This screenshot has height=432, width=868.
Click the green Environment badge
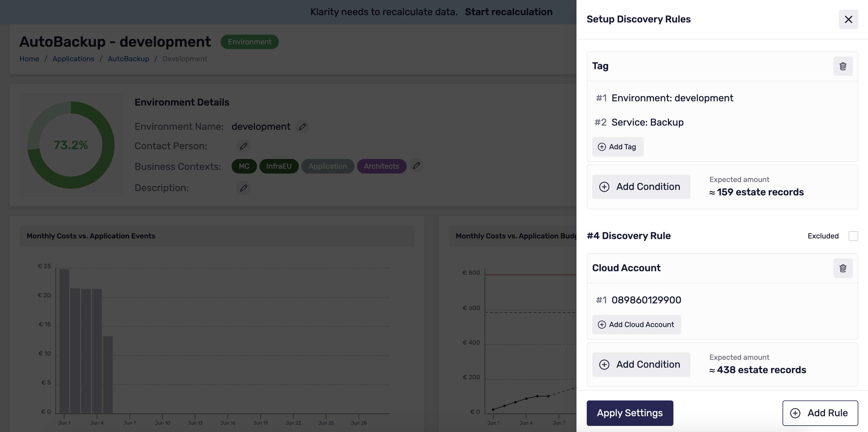[x=249, y=42]
